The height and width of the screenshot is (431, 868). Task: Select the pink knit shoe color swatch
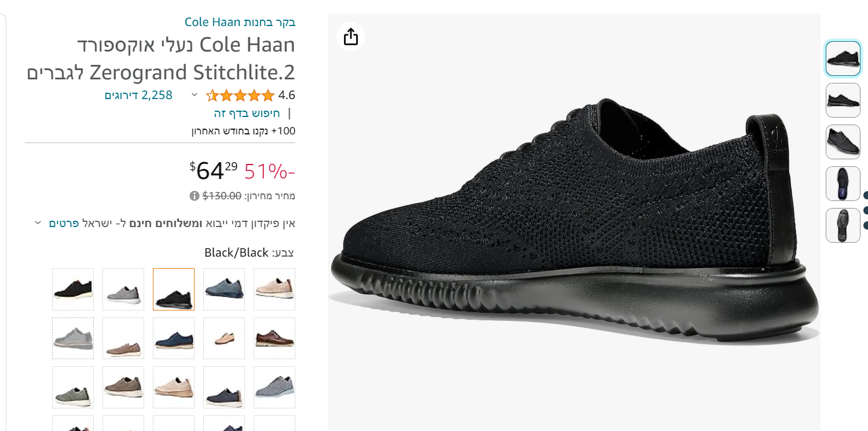tap(274, 289)
